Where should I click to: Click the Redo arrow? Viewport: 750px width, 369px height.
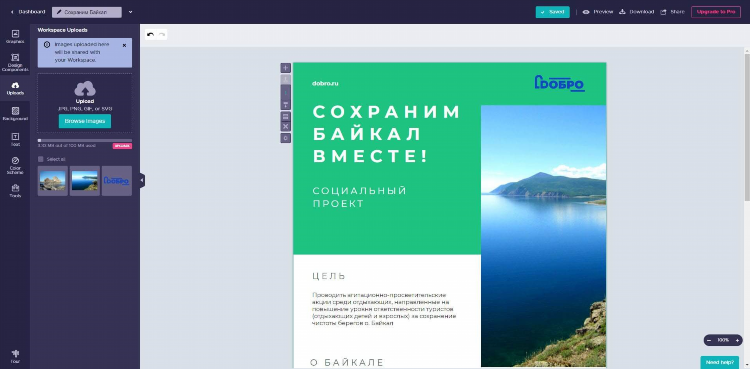(162, 34)
